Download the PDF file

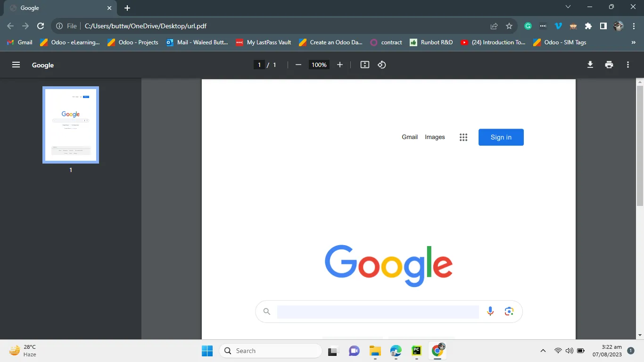coord(590,65)
